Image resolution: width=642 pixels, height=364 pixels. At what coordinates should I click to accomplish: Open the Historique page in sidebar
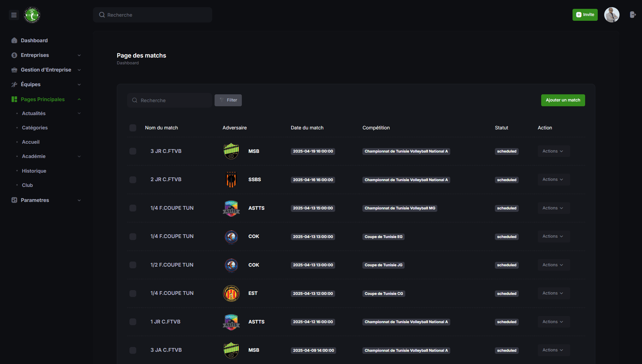click(34, 171)
